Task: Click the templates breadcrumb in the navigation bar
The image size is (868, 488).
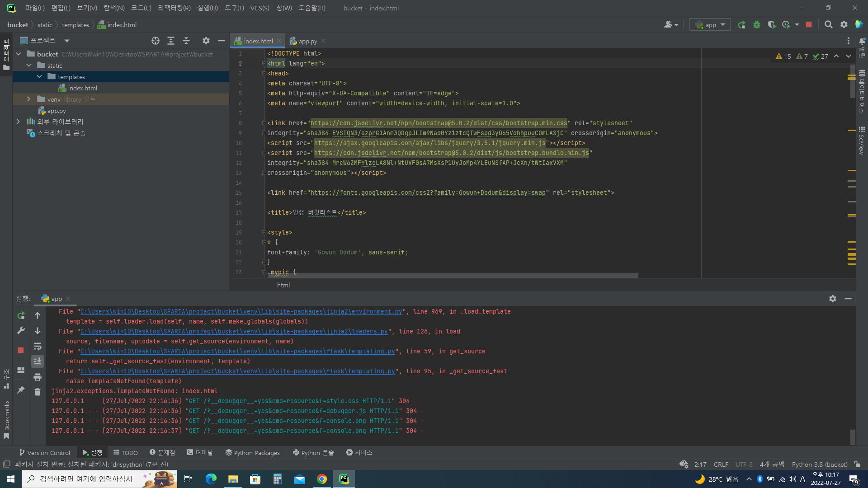Action: click(75, 25)
